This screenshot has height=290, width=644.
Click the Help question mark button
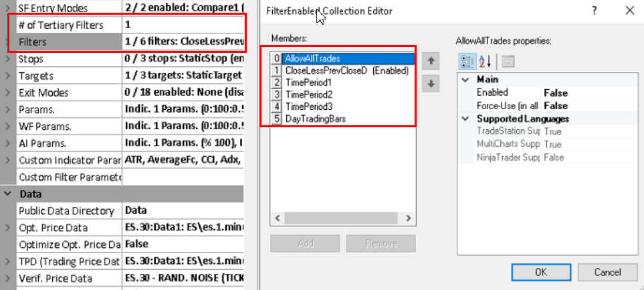point(595,11)
